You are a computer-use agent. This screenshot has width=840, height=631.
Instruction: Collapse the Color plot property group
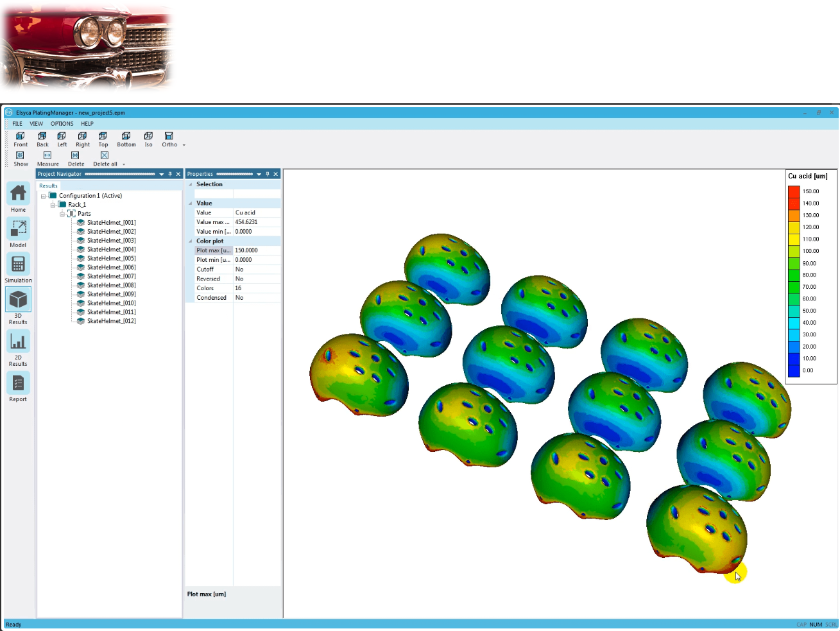click(191, 241)
